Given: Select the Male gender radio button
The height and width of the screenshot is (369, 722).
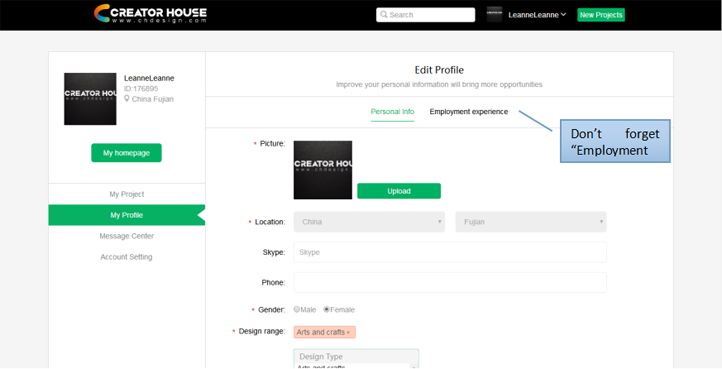Looking at the screenshot, I should (x=297, y=310).
